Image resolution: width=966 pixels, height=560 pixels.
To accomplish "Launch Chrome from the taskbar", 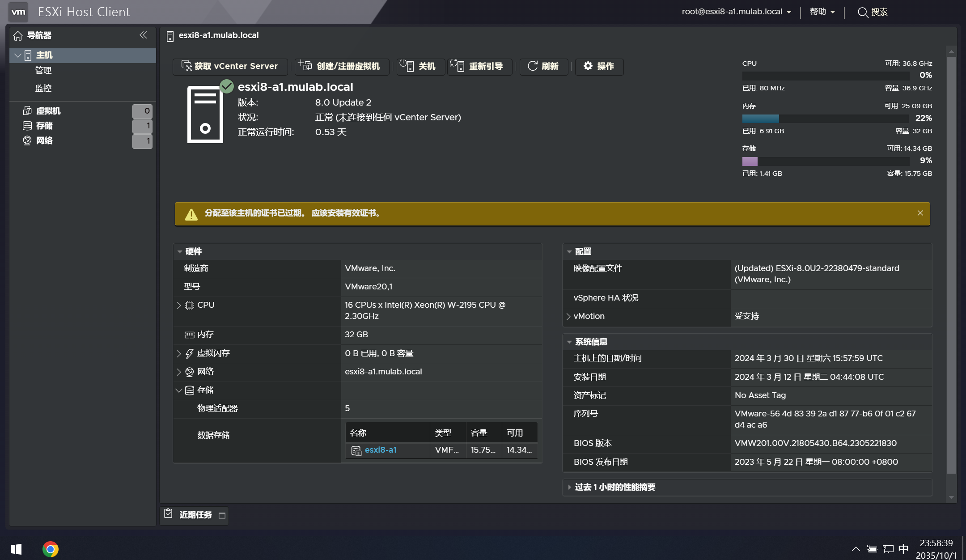I will [51, 549].
